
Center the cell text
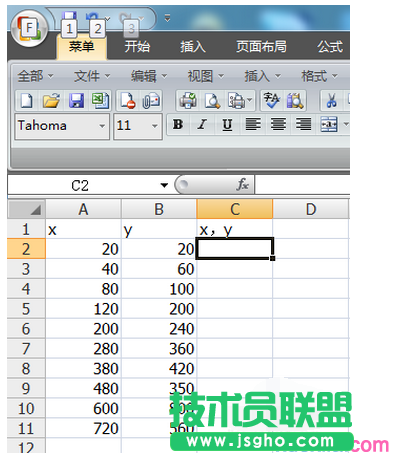tap(278, 125)
